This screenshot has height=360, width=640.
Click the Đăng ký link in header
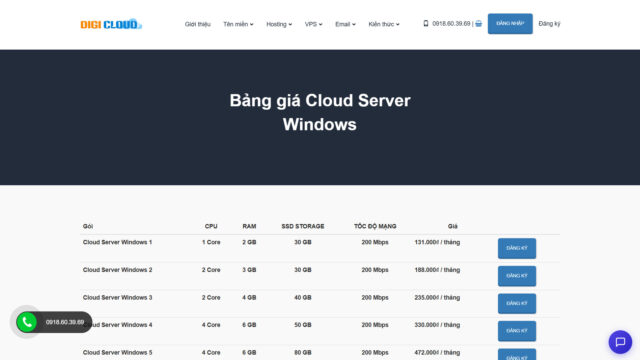549,24
